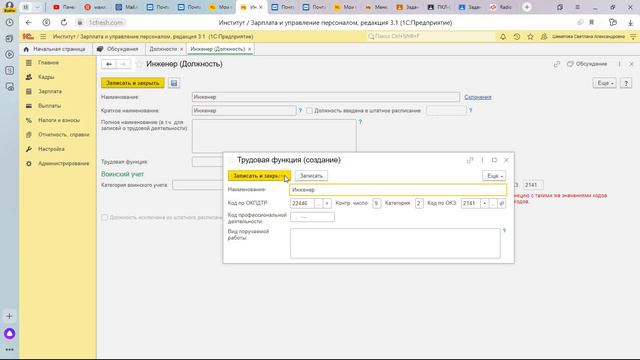Click the browser bookmark icon
Screen dimensions: 640x360
[591, 22]
